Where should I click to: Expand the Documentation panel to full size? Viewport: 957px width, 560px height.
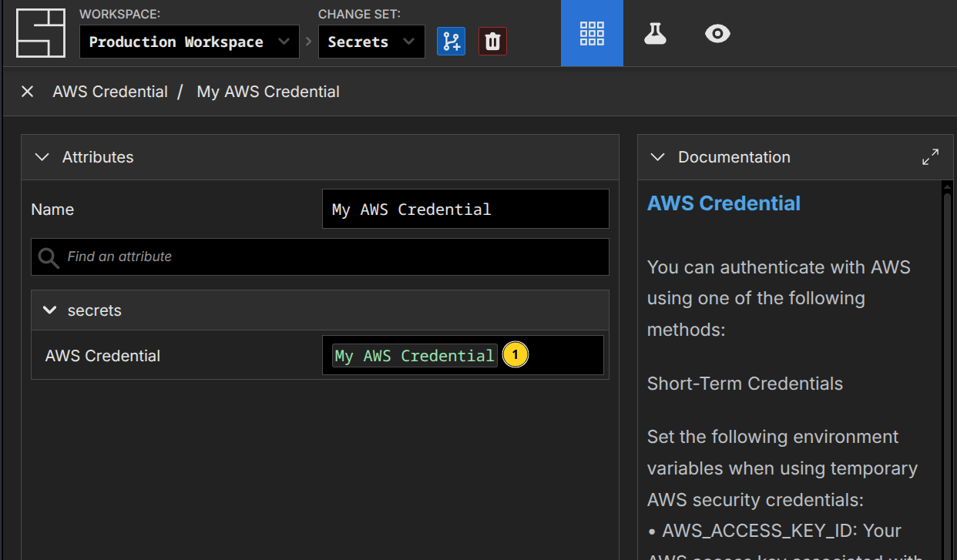click(930, 157)
